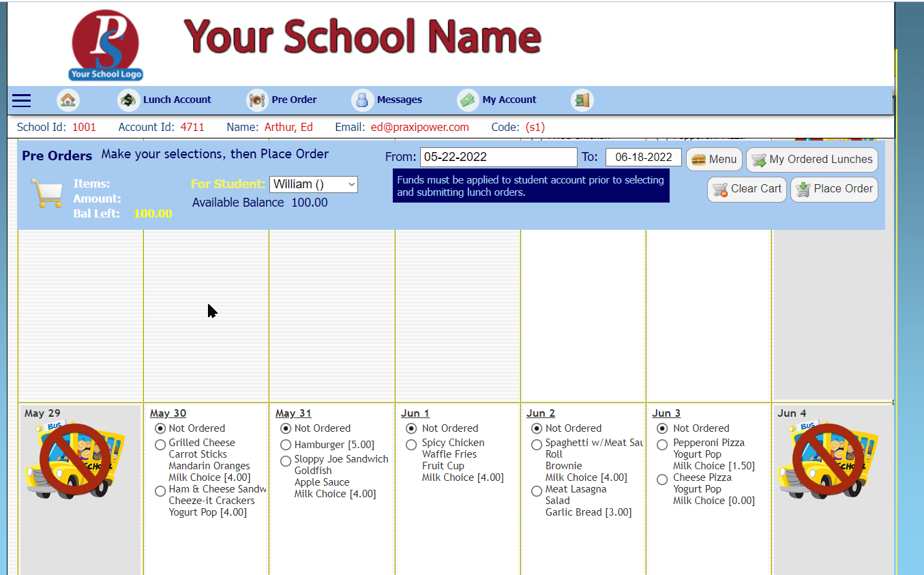Open the For Student dropdown
The image size is (924, 575).
[x=314, y=184]
